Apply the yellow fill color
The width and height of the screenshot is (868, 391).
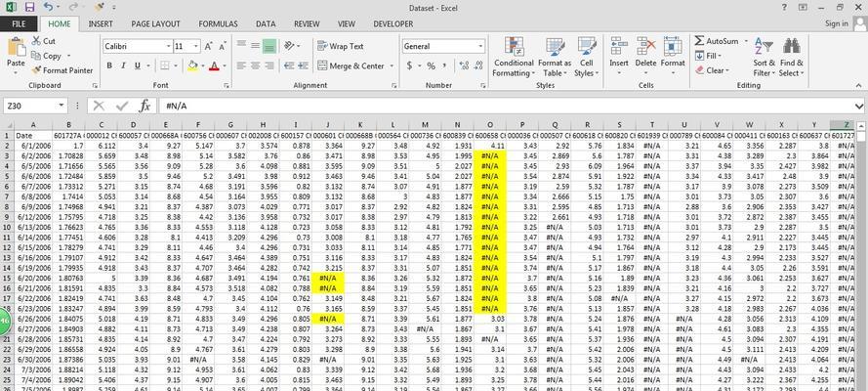(192, 65)
